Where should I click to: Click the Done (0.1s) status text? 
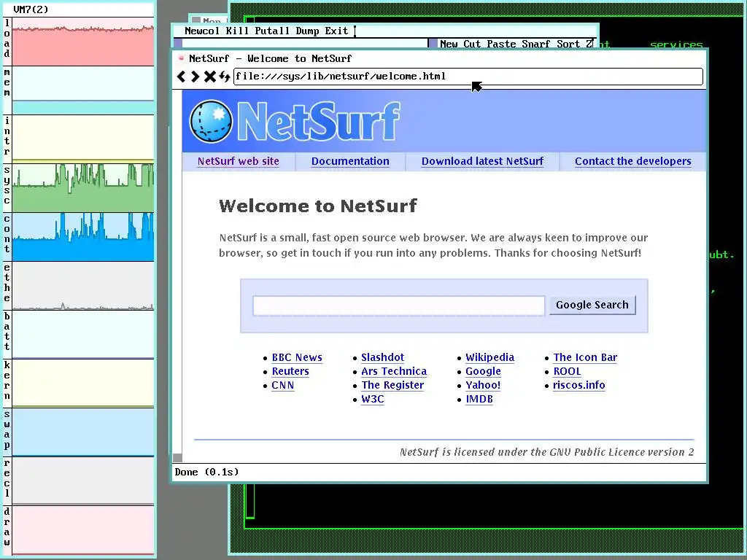click(206, 472)
